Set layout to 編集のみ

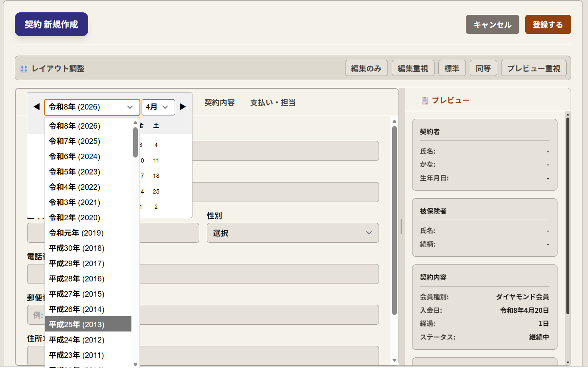(x=366, y=68)
